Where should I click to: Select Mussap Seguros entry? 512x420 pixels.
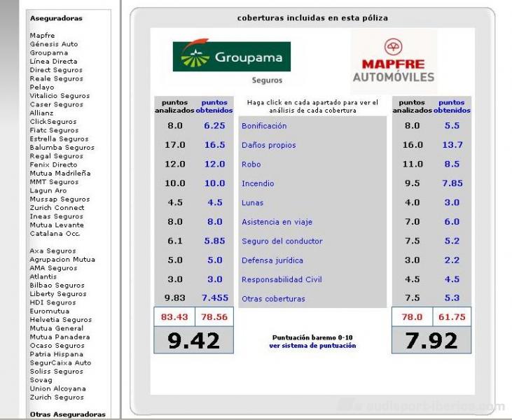click(x=60, y=199)
